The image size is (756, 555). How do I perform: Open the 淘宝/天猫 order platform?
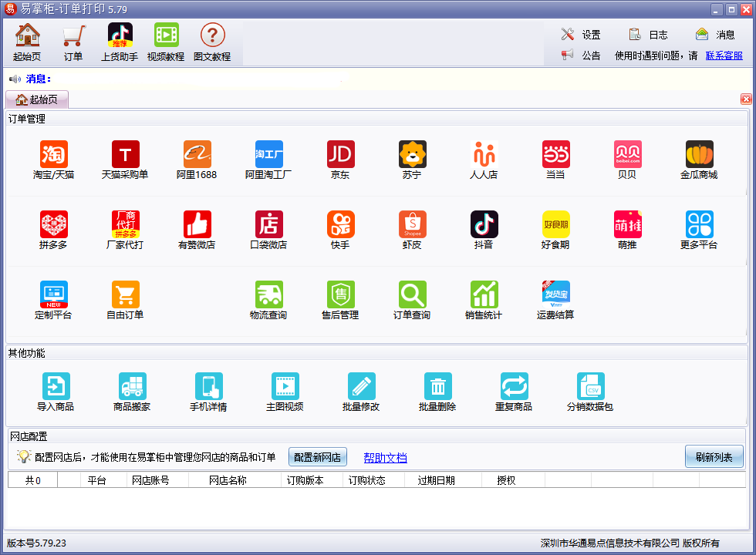[x=53, y=160]
